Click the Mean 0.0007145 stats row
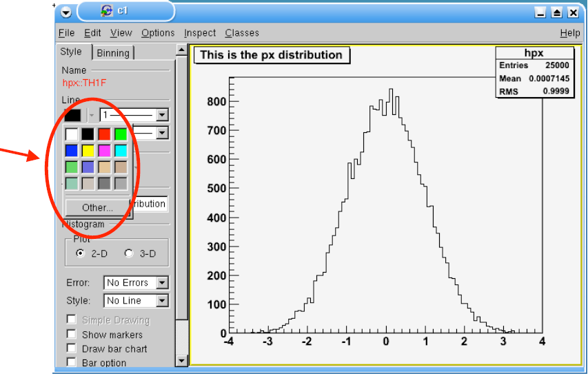 click(534, 78)
